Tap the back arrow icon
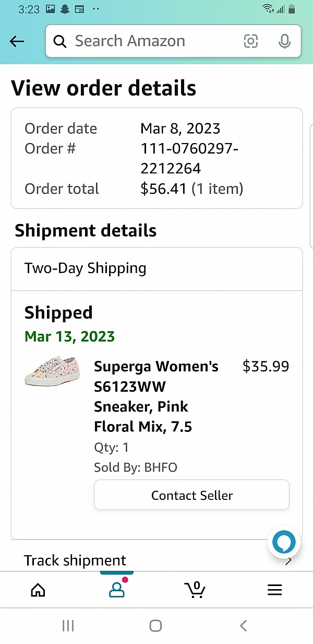This screenshot has height=644, width=313. point(17,41)
